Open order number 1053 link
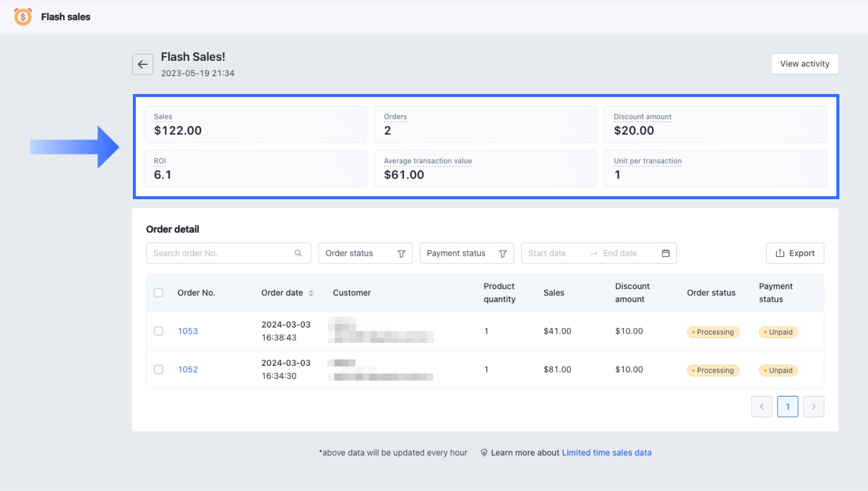The width and height of the screenshot is (868, 491). point(188,331)
